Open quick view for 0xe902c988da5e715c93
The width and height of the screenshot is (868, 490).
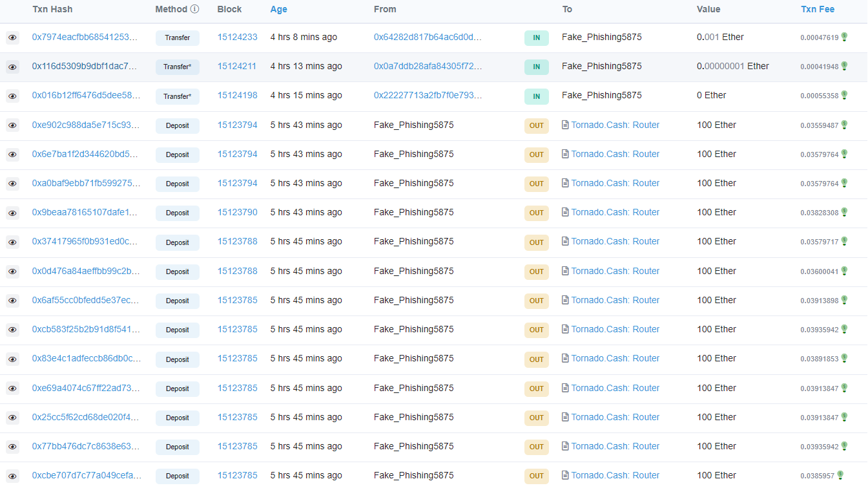12,125
